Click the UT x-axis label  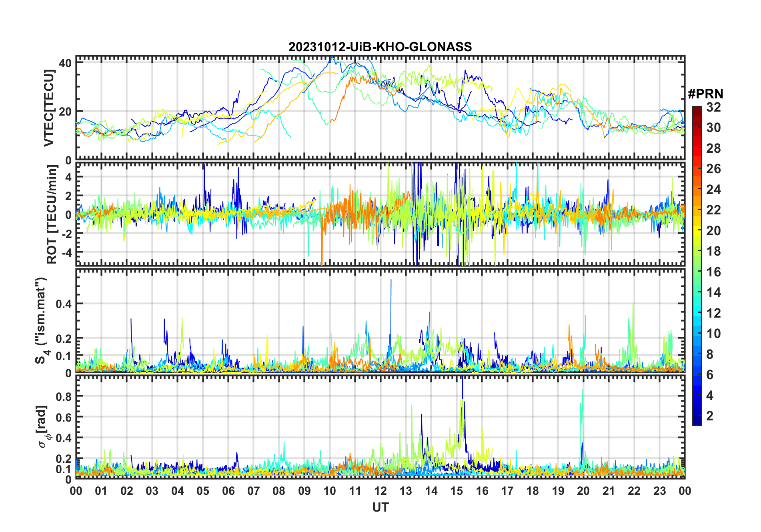(380, 508)
